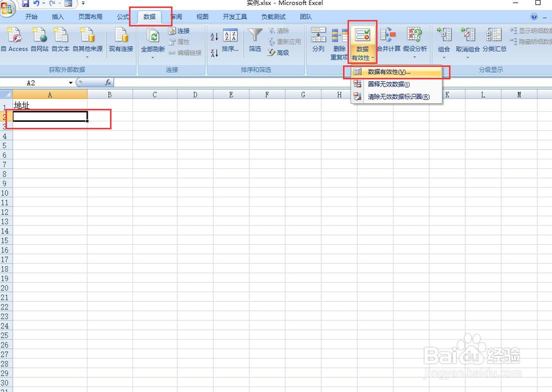
Task: Select row 10 header
Action: click(x=5, y=193)
